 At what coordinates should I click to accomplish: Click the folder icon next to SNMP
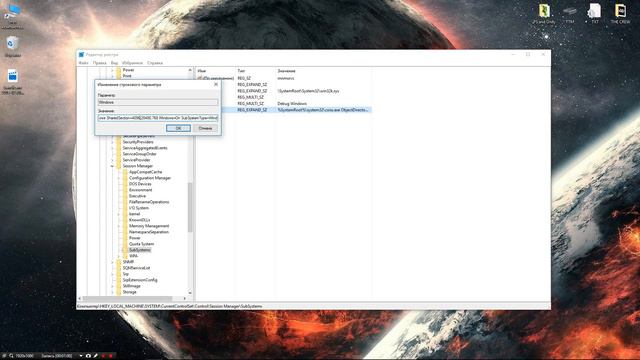pyautogui.click(x=119, y=262)
